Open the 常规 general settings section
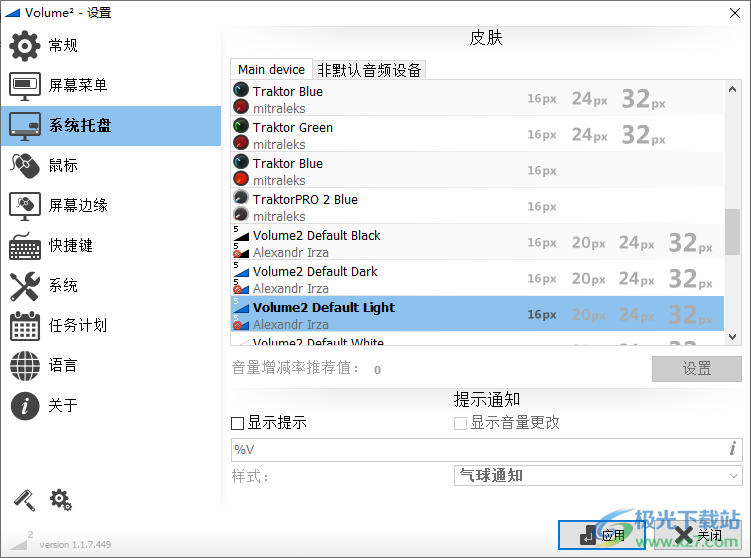Viewport: 751px width, 558px height. click(62, 46)
